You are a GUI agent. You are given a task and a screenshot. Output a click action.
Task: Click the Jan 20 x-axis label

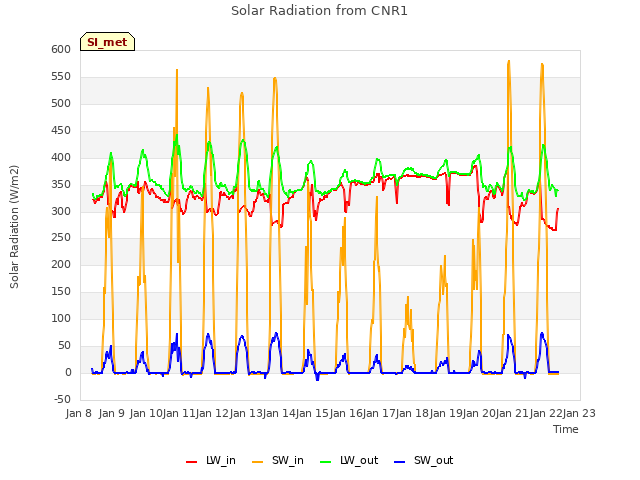pyautogui.click(x=479, y=413)
